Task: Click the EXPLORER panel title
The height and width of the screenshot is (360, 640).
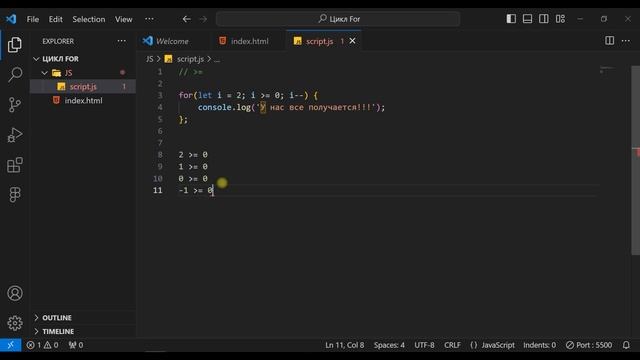Action: [x=58, y=41]
